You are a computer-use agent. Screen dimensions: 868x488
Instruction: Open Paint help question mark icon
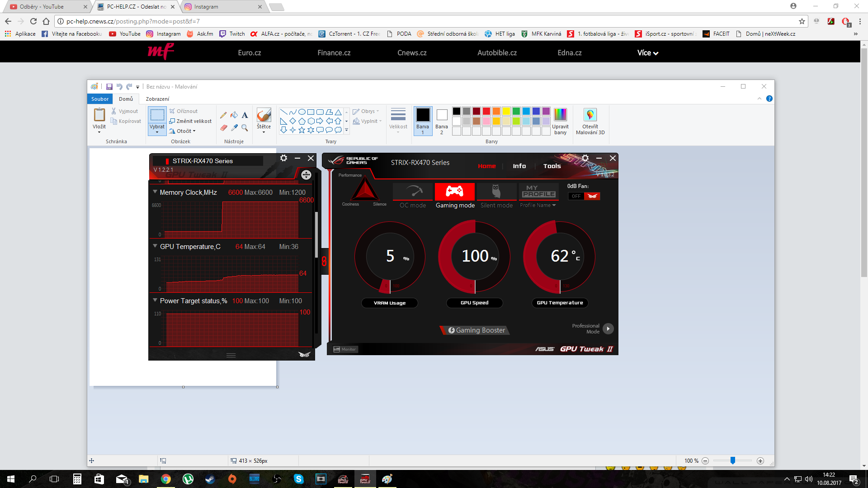click(769, 99)
